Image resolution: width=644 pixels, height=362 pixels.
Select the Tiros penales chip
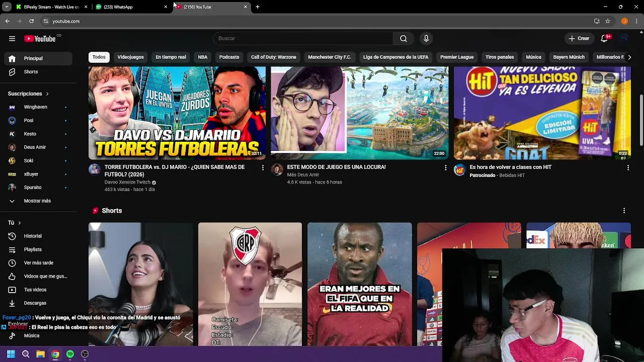500,57
